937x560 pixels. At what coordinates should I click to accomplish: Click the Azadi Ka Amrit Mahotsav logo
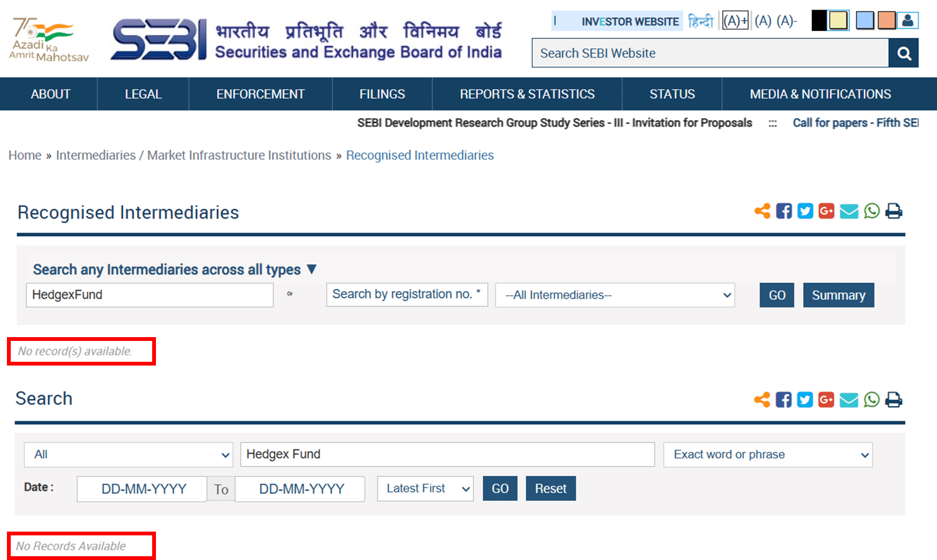point(49,40)
